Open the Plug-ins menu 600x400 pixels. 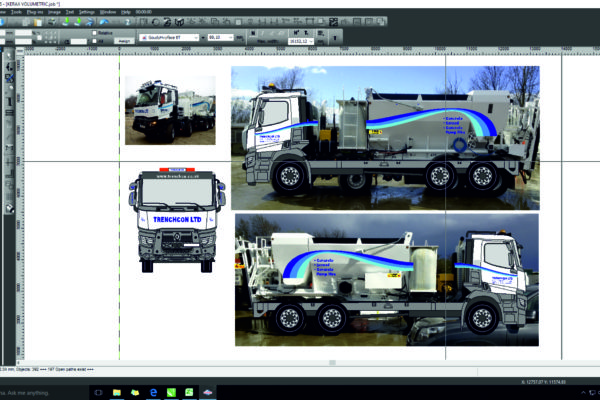click(35, 12)
